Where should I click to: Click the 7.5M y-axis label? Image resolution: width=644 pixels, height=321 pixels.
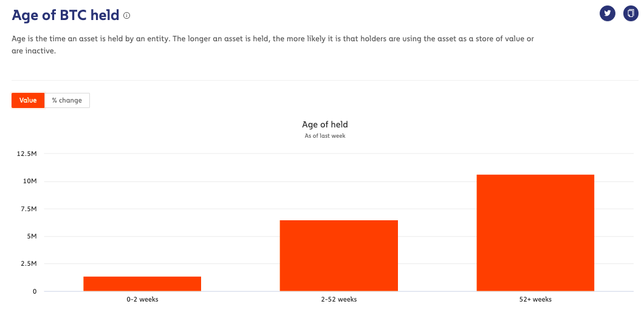pos(29,209)
